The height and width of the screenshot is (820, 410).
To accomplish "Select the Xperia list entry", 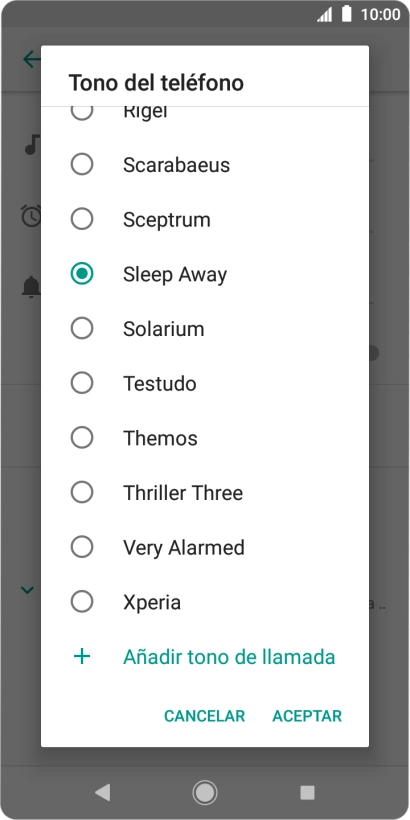I will [x=204, y=602].
